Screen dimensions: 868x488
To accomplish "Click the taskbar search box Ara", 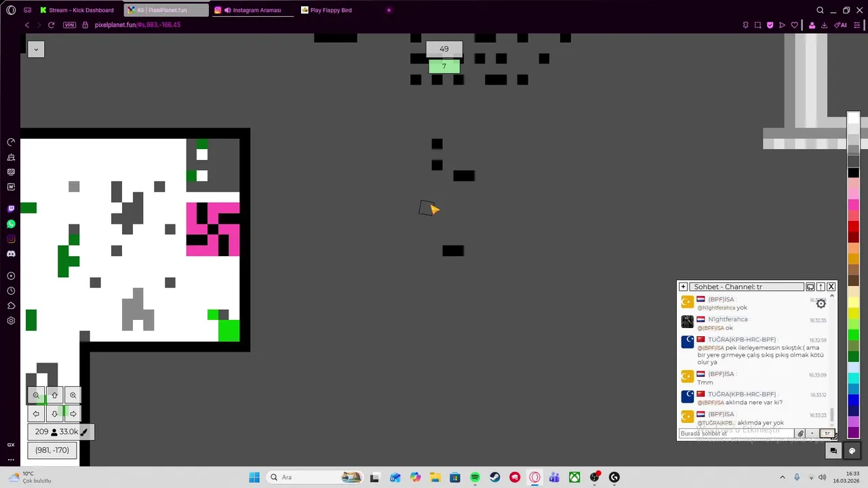I will coord(315,477).
